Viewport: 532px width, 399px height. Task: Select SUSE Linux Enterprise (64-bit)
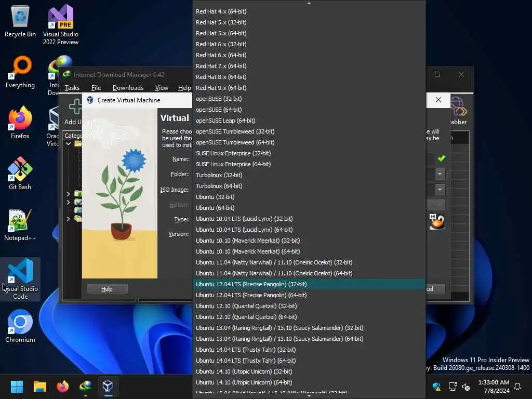click(x=309, y=164)
